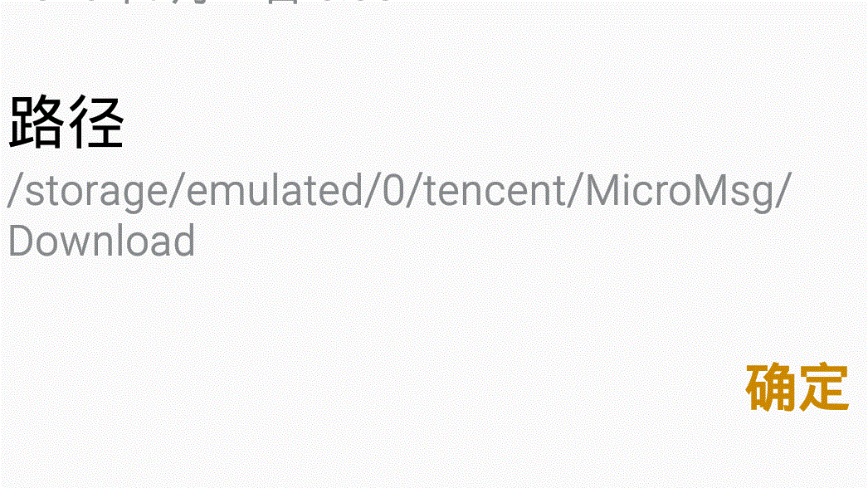
Task: Click the leading slash before "storage"
Action: [x=15, y=190]
